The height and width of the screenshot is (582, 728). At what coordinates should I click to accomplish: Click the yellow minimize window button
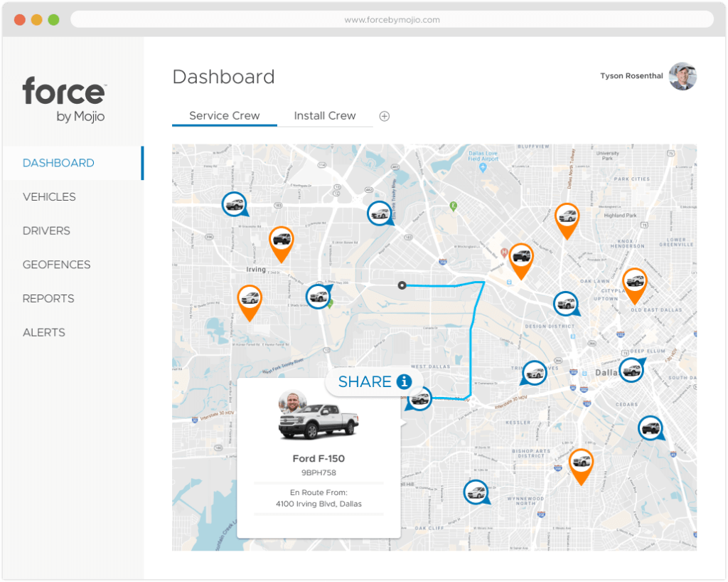[x=37, y=19]
